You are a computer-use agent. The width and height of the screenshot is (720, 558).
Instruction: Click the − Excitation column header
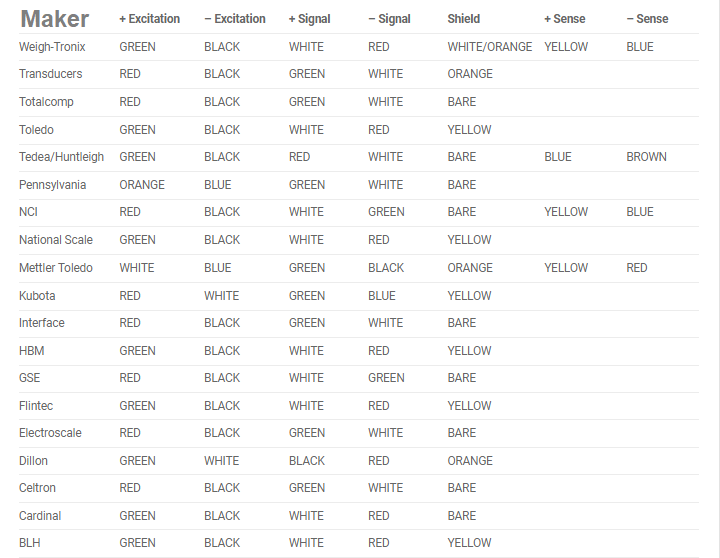(x=235, y=19)
